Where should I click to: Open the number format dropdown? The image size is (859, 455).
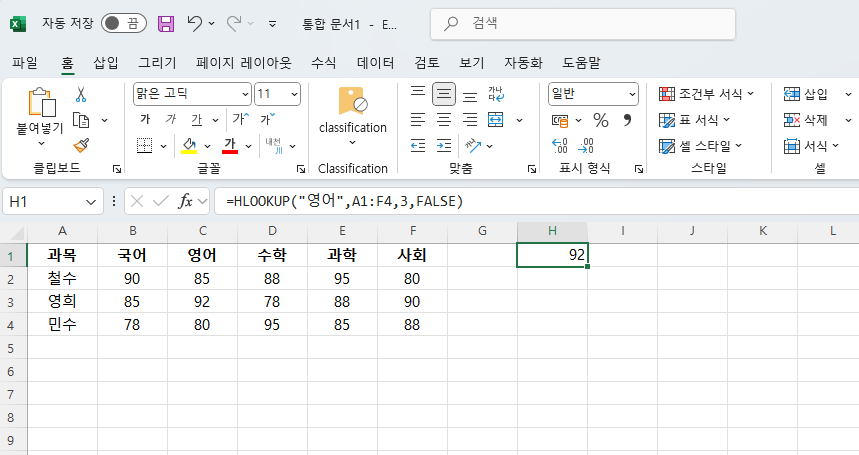[x=632, y=95]
